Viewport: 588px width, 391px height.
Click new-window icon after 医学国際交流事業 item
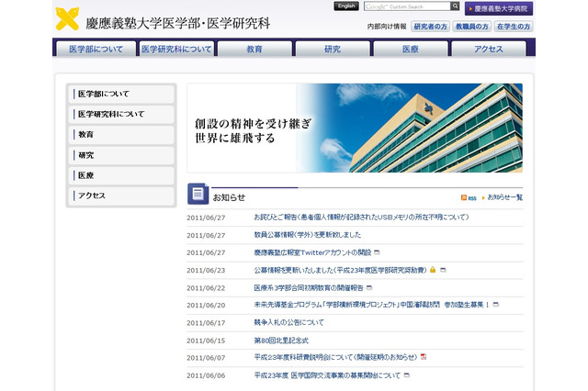click(407, 375)
